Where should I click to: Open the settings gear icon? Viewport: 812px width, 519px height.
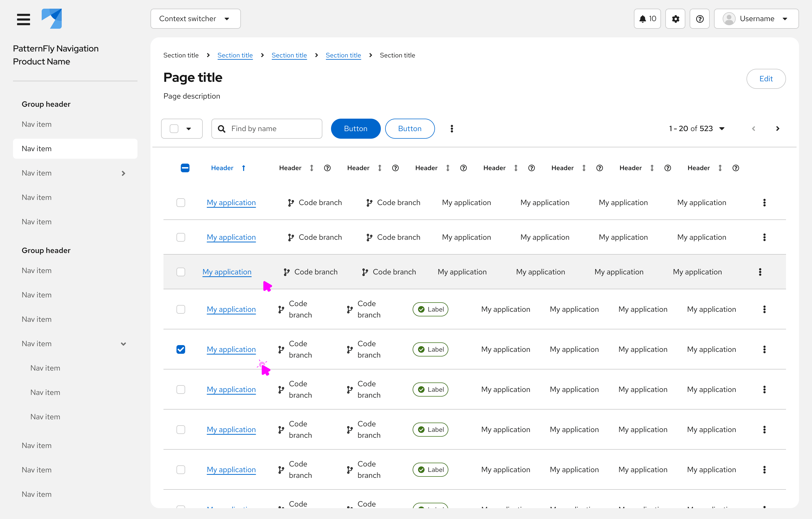tap(675, 19)
